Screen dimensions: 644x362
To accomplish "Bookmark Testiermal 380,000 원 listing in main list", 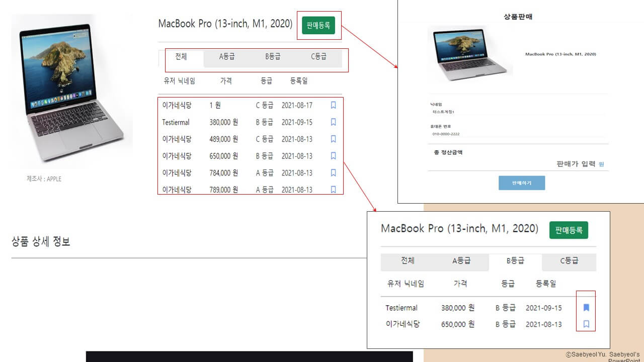I will point(333,122).
